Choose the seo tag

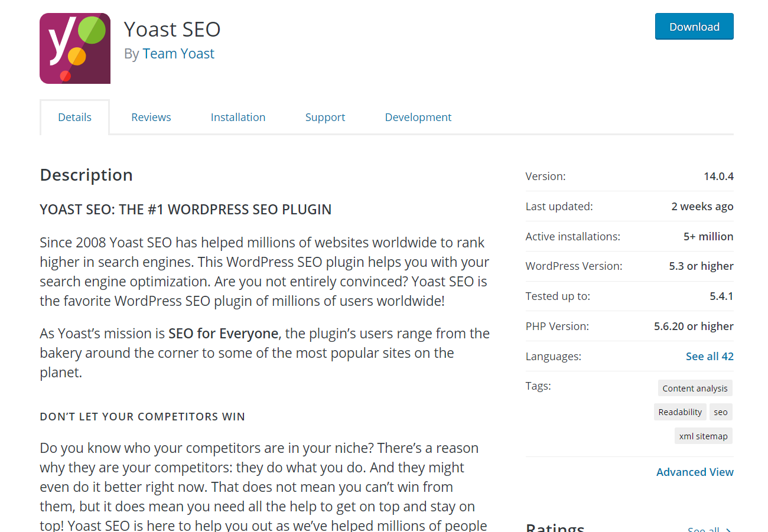721,412
